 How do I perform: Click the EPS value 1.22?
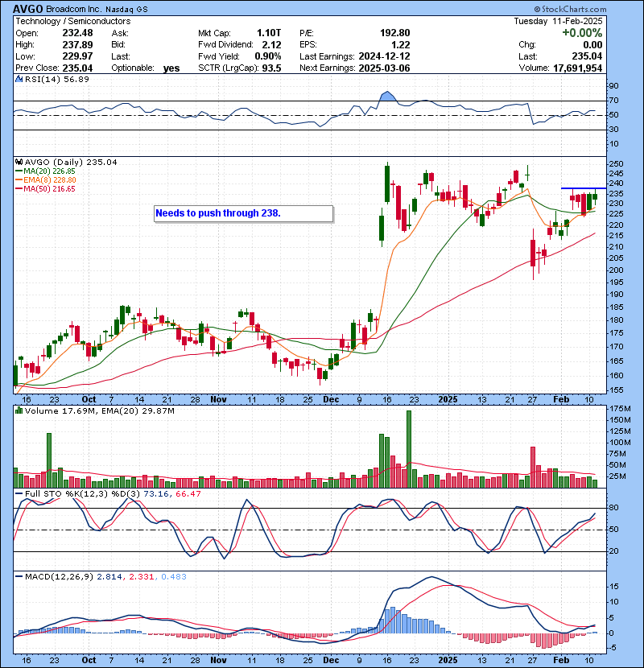(400, 45)
